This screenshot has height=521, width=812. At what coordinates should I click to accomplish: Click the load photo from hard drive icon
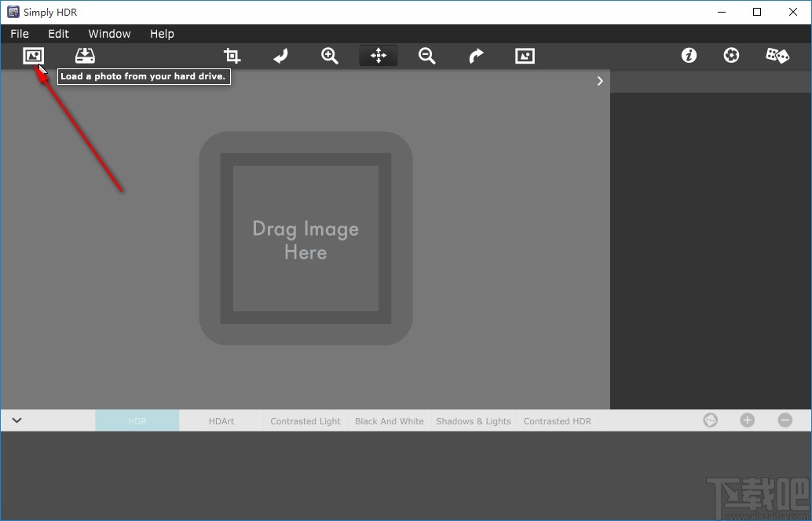tap(33, 56)
